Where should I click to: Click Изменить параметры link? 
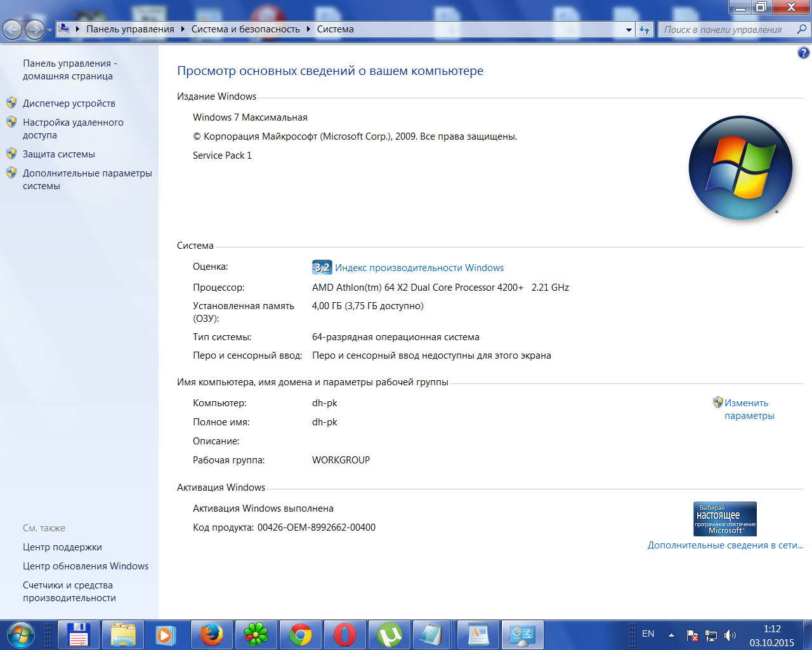point(749,409)
